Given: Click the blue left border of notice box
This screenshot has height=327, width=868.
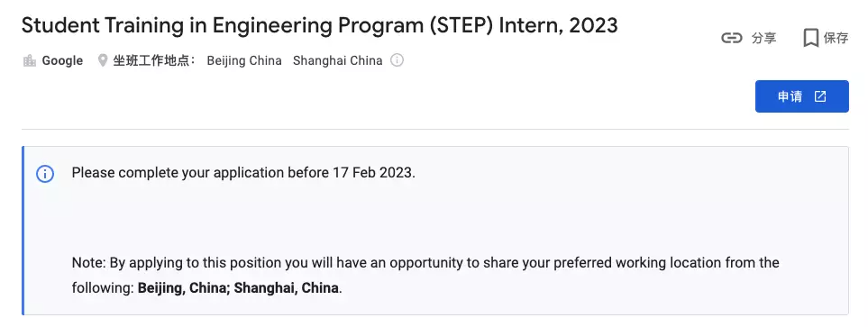Looking at the screenshot, I should [x=23, y=231].
